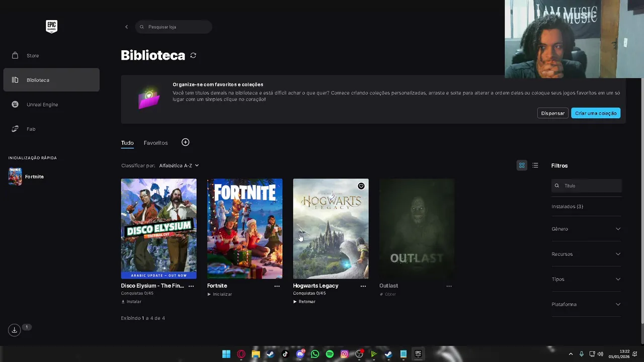Click the microphone tray icon
The height and width of the screenshot is (362, 644).
pos(582,354)
